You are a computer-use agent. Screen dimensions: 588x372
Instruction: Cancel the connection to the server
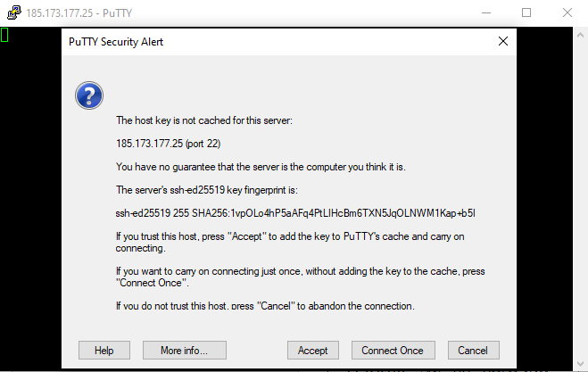[x=473, y=351]
